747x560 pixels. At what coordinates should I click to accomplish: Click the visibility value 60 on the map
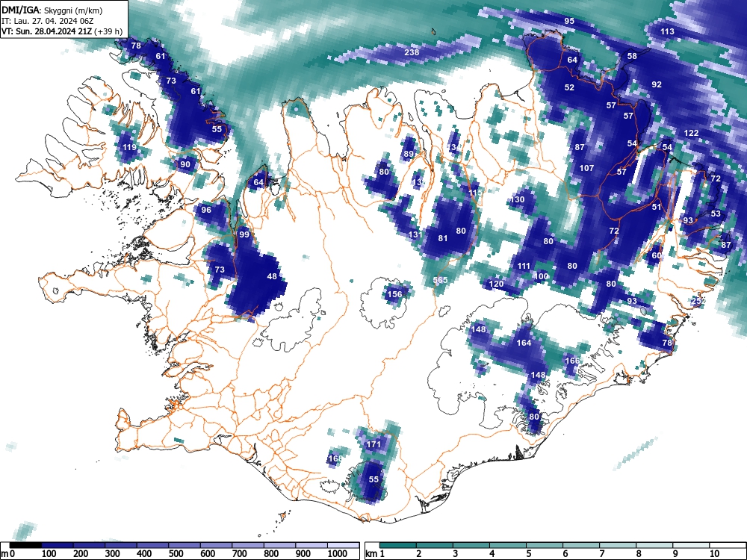657,255
